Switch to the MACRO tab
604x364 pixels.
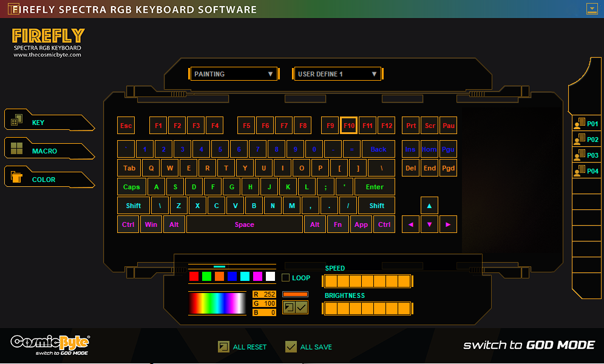49,151
